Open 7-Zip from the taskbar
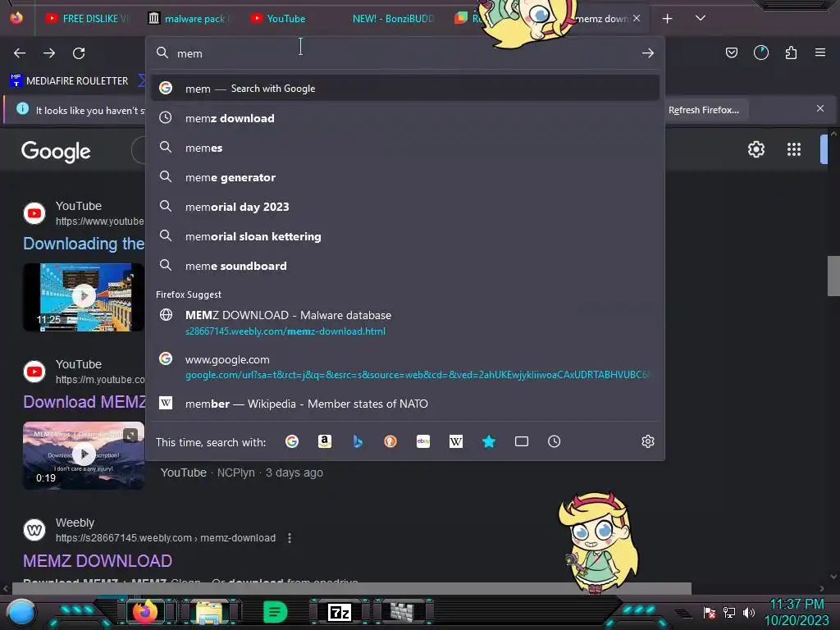 click(x=340, y=612)
